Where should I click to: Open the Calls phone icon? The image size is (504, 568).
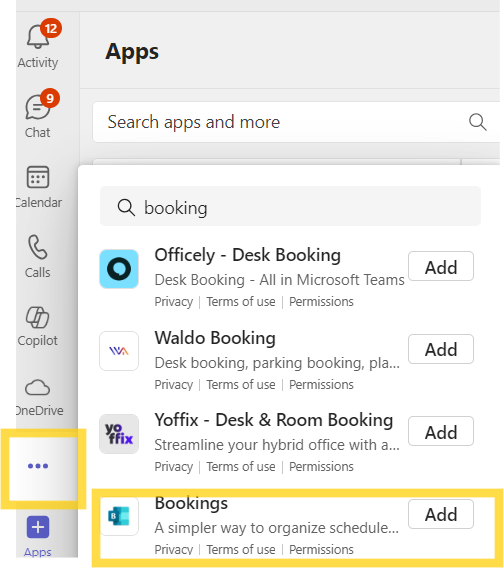click(x=38, y=247)
